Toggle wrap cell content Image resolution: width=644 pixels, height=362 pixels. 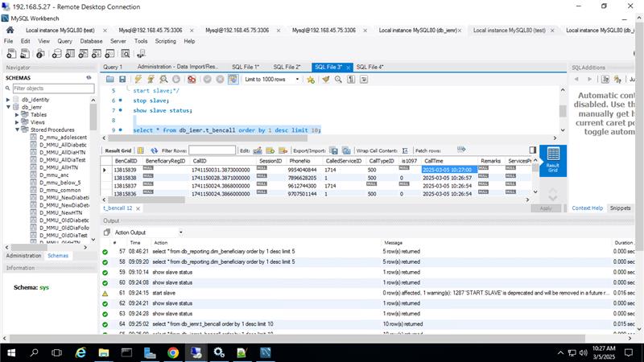405,150
